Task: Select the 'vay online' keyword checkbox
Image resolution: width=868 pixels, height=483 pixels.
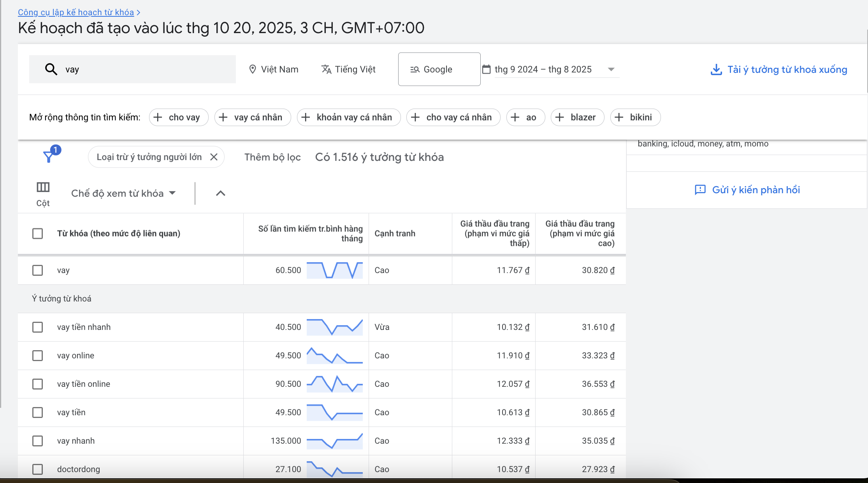Action: pos(37,356)
